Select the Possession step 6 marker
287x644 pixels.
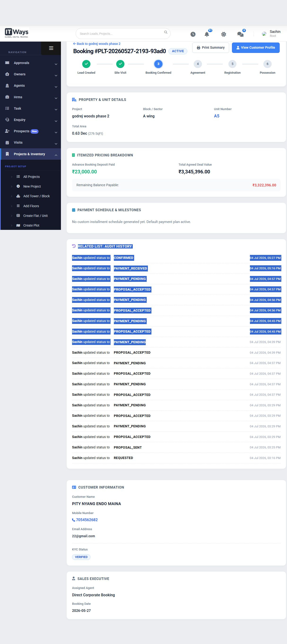[267, 64]
